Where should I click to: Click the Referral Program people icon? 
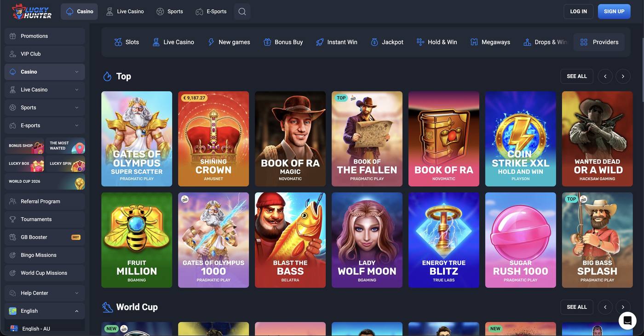(13, 202)
